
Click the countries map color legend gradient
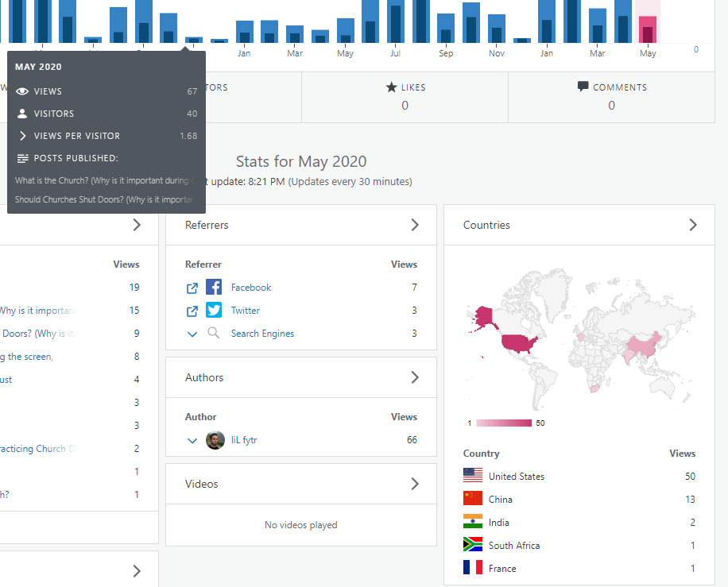coord(504,423)
